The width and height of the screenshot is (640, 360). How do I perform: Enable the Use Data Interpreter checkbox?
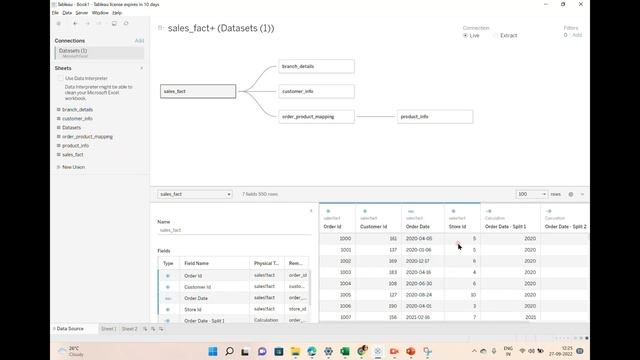pos(60,78)
